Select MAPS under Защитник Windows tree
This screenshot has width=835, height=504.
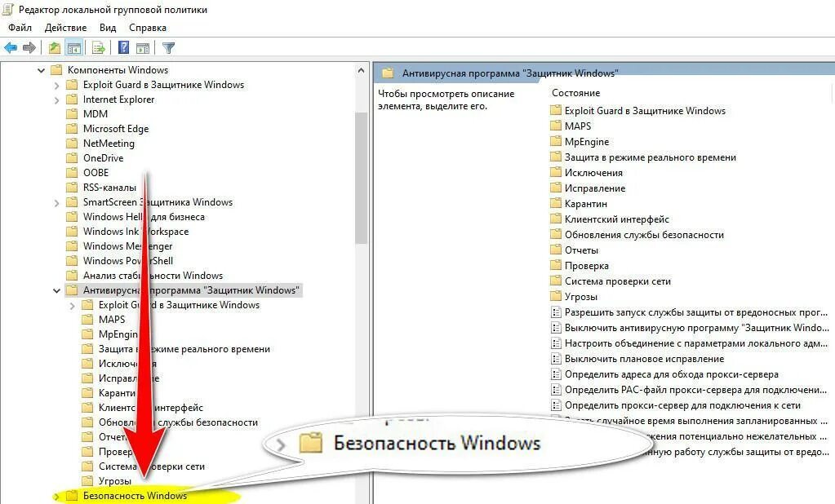tap(112, 320)
